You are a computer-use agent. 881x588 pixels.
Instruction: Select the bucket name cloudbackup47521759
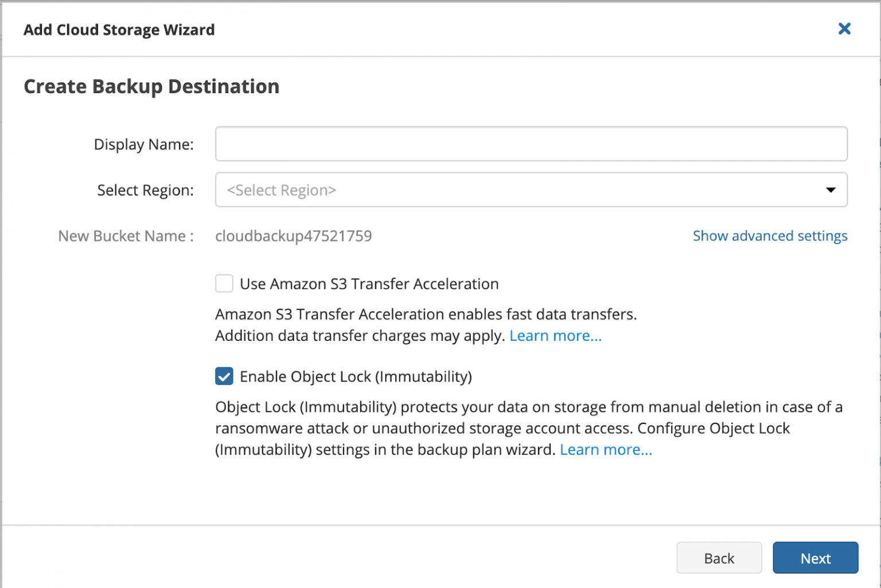[x=294, y=236]
